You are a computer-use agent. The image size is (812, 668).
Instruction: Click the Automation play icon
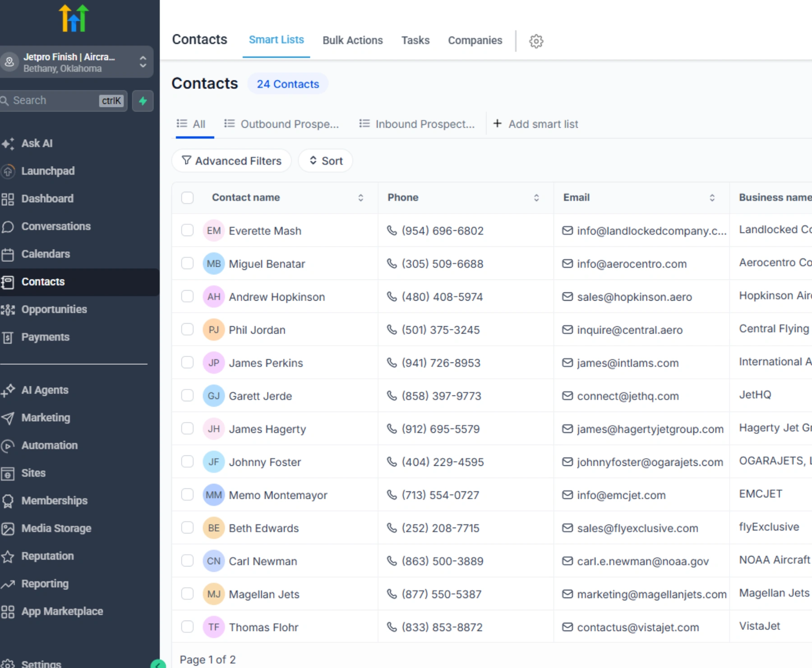click(8, 445)
